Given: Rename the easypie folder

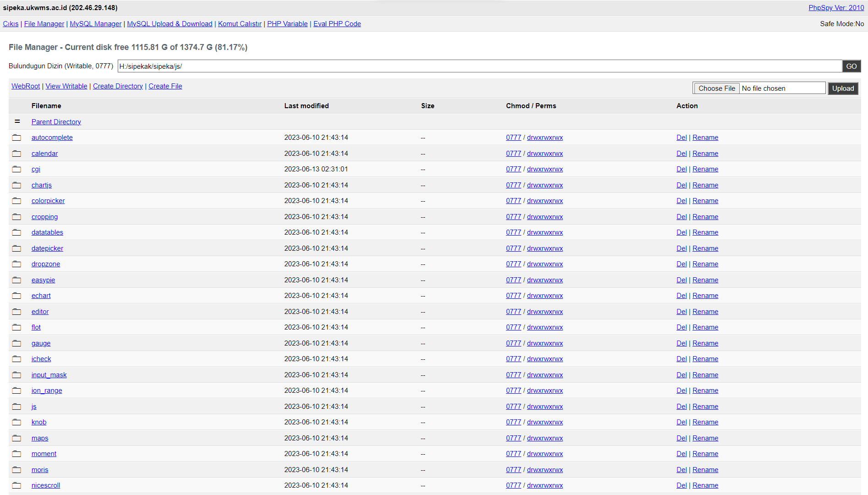Looking at the screenshot, I should (705, 280).
